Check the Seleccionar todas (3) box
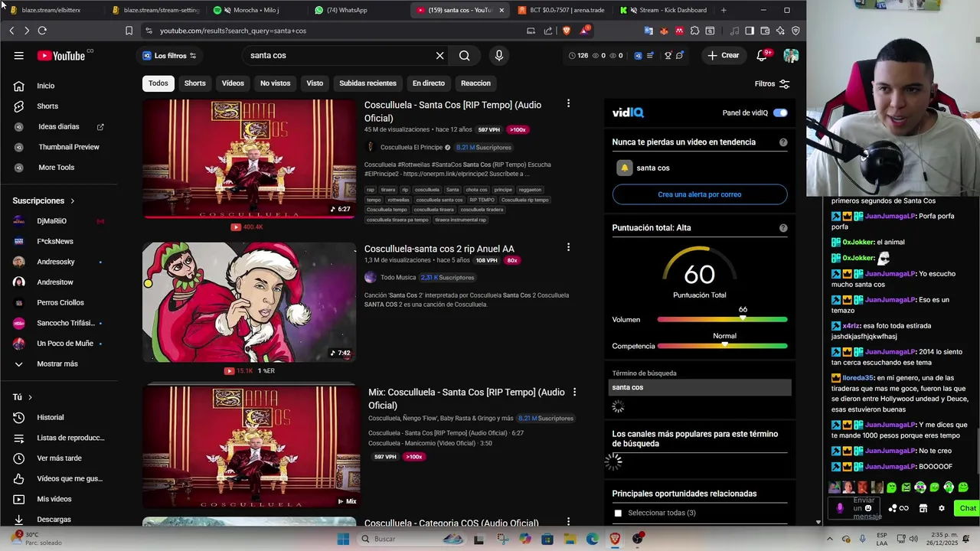Screen dimensions: 980x551 click(x=618, y=513)
